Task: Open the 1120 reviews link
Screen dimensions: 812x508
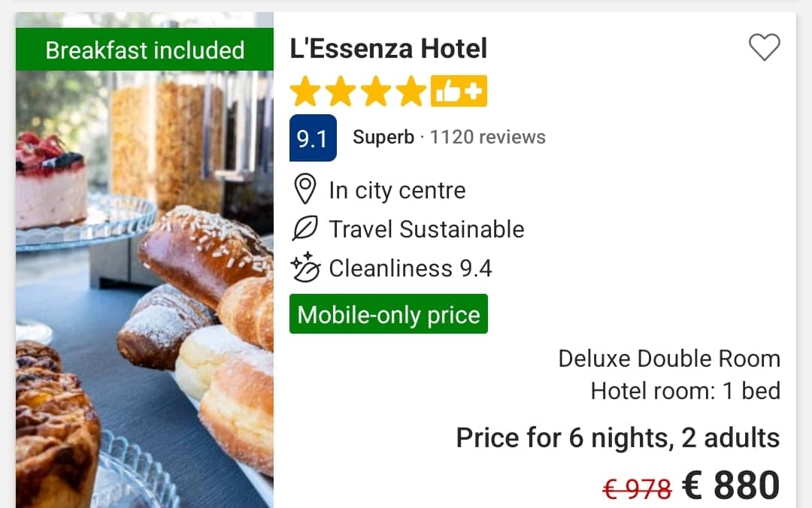Action: tap(488, 138)
